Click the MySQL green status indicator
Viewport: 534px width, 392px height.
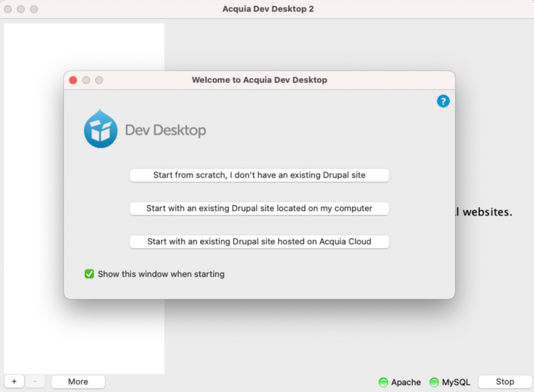(x=434, y=382)
